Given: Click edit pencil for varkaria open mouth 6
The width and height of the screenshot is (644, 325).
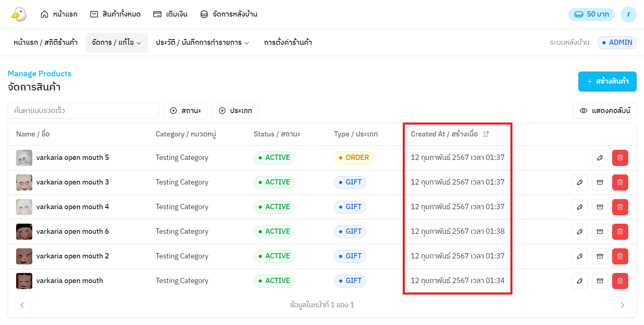Looking at the screenshot, I should [x=579, y=232].
